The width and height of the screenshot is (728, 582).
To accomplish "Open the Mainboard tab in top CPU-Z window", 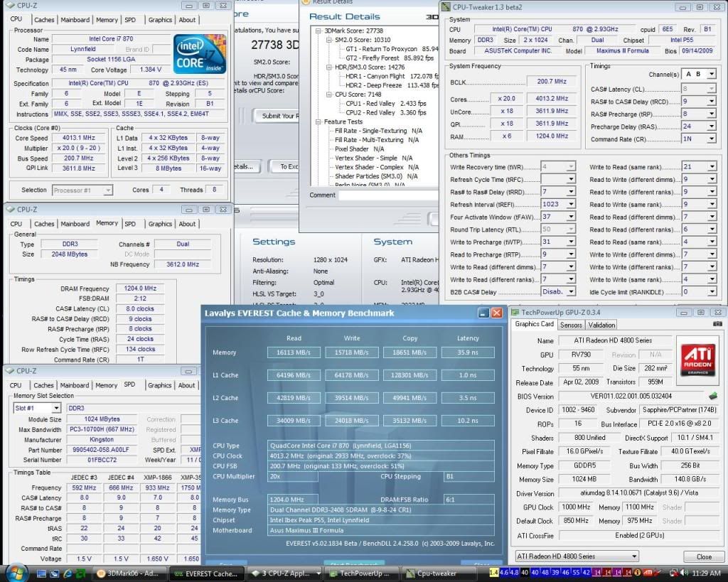I will point(75,19).
